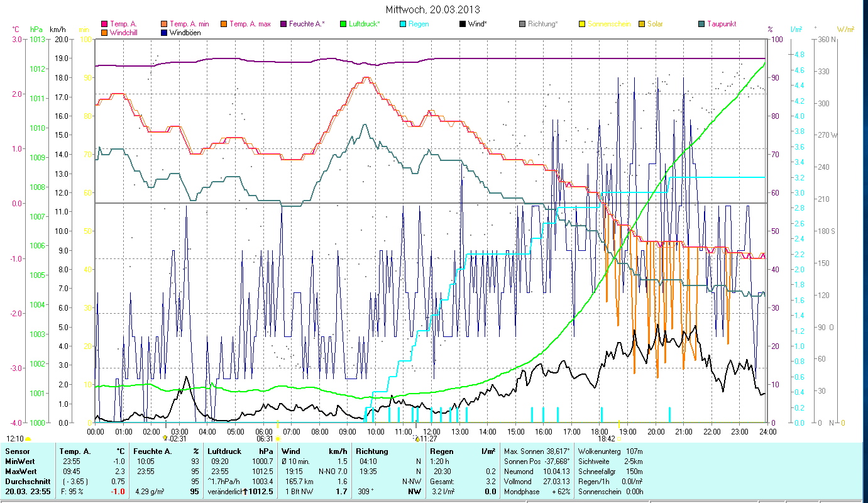Select the Windchill legend label
This screenshot has height=503, width=868.
(x=124, y=33)
